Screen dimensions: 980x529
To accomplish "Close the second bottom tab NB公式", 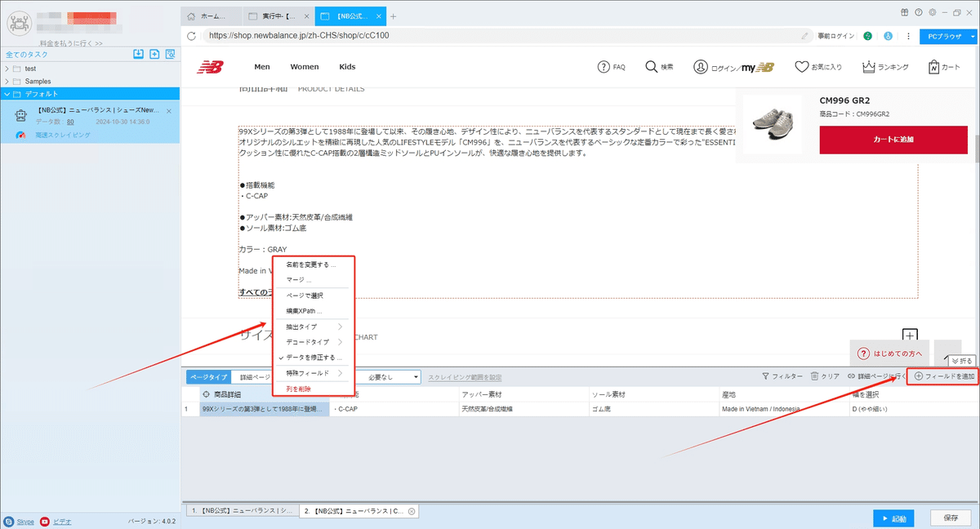I will click(412, 511).
